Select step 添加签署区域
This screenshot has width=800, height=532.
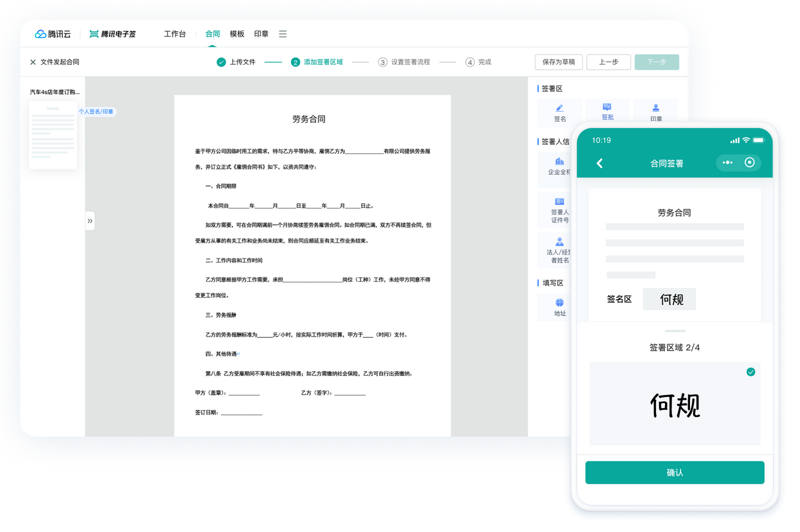pyautogui.click(x=317, y=62)
